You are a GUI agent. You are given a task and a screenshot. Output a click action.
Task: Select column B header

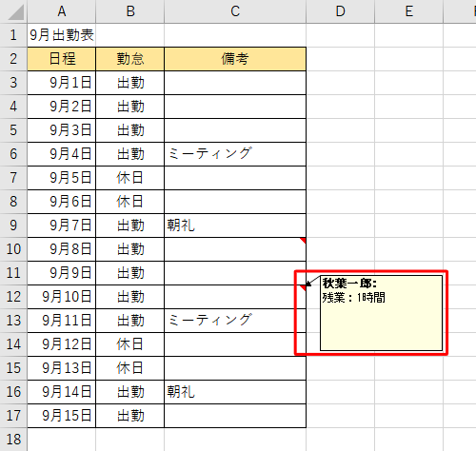pos(130,11)
